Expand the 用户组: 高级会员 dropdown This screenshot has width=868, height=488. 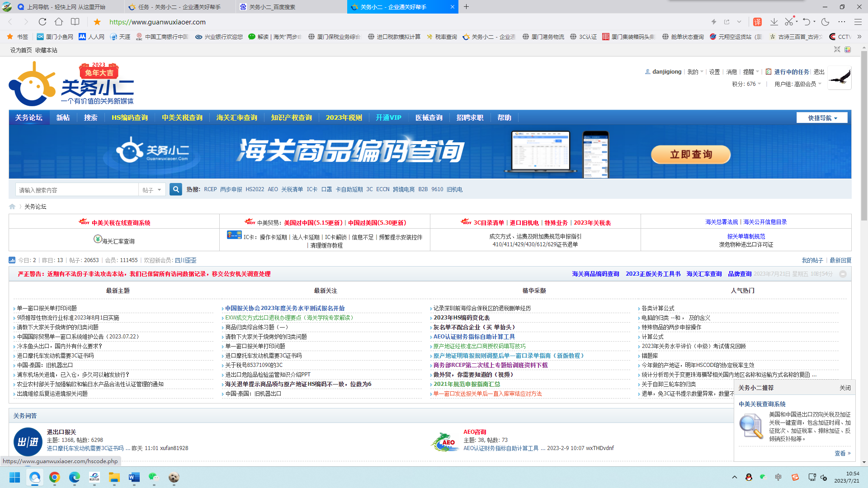[798, 84]
